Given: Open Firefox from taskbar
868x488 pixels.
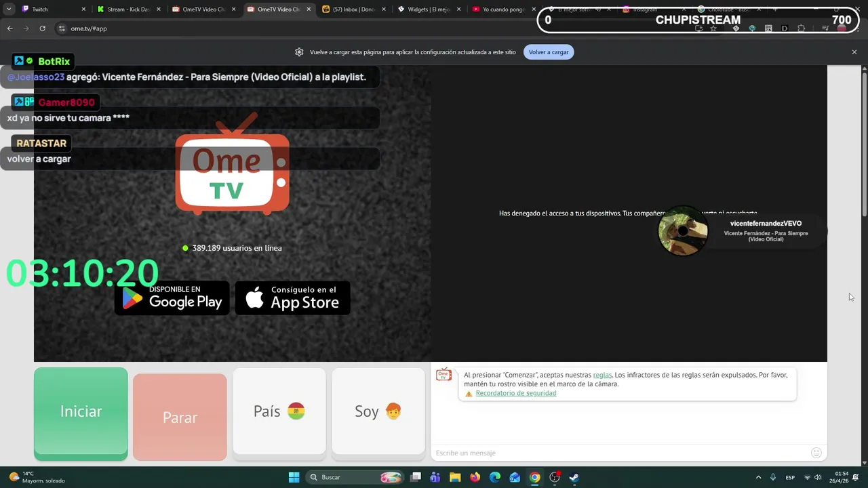Looking at the screenshot, I should 475,477.
